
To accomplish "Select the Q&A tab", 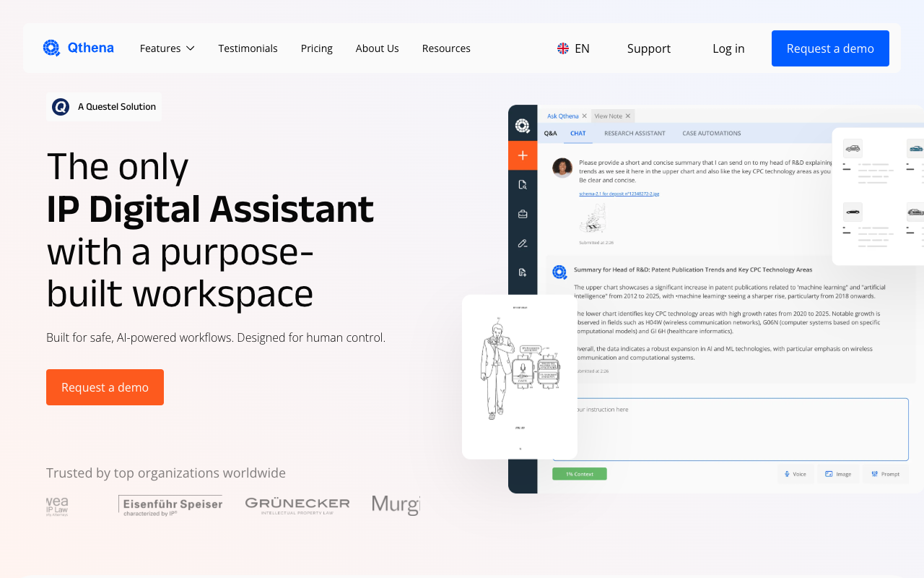I will [551, 133].
